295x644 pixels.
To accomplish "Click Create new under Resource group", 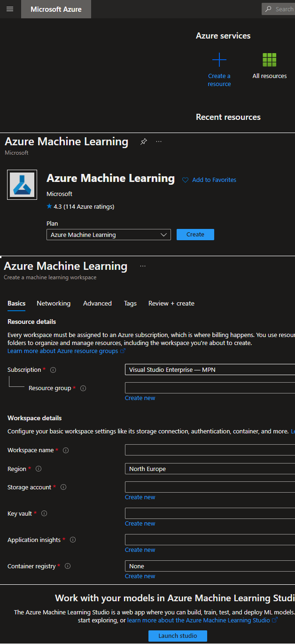I will (140, 398).
